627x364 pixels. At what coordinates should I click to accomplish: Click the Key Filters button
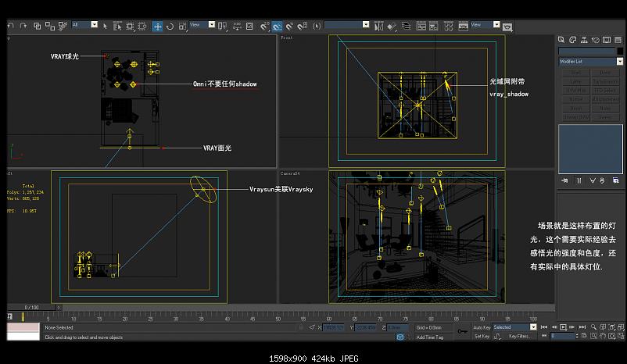tap(519, 336)
